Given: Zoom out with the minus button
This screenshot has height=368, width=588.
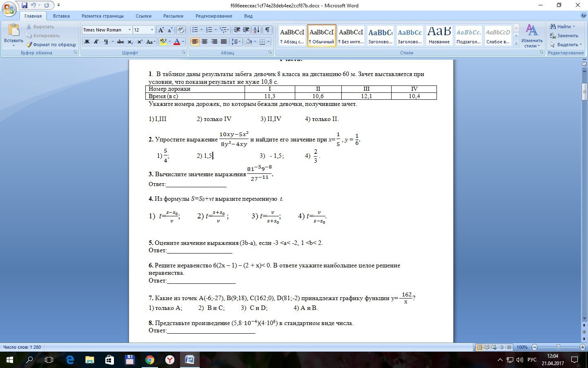Looking at the screenshot, I should pos(534,347).
